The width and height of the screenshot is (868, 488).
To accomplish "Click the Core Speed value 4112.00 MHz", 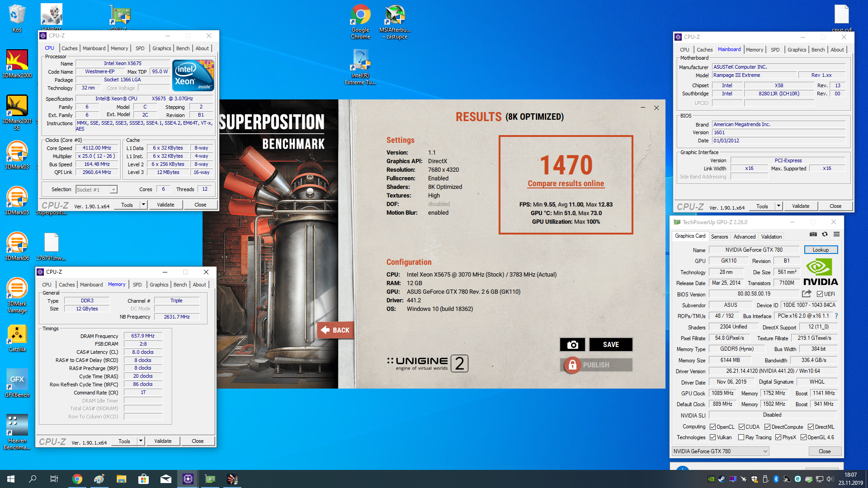I will tap(97, 148).
